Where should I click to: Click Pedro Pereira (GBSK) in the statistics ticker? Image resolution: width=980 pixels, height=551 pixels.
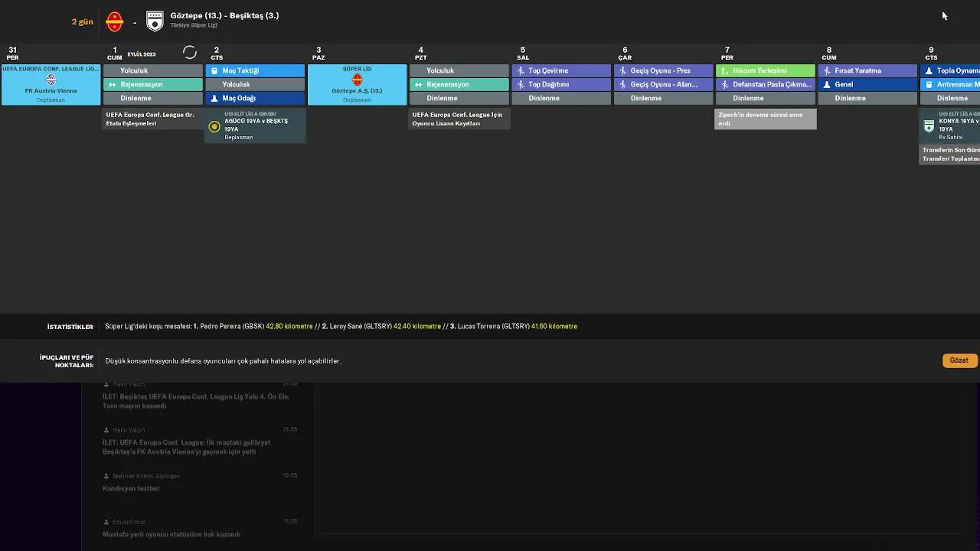pyautogui.click(x=232, y=326)
